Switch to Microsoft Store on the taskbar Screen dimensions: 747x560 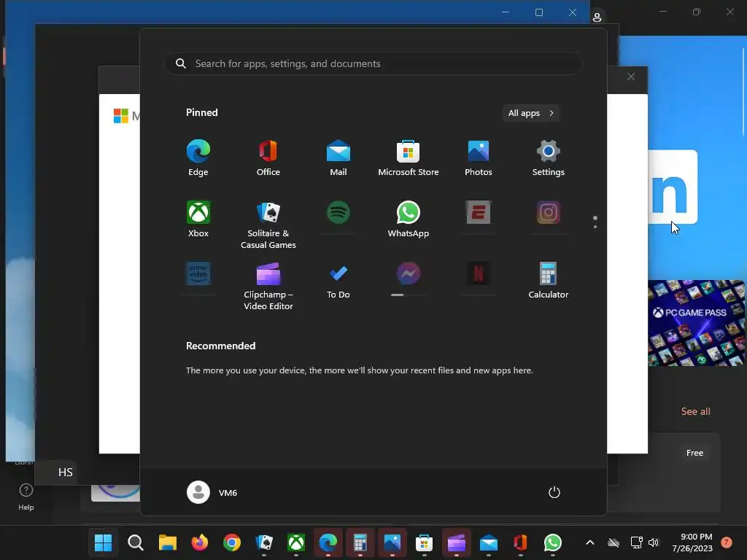pos(424,542)
